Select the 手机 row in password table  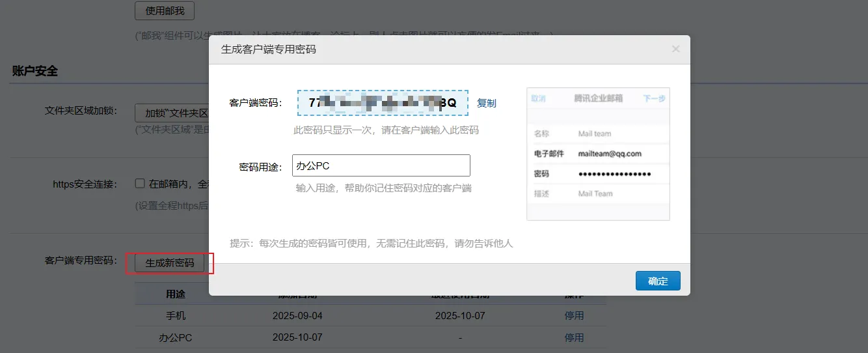(176, 315)
